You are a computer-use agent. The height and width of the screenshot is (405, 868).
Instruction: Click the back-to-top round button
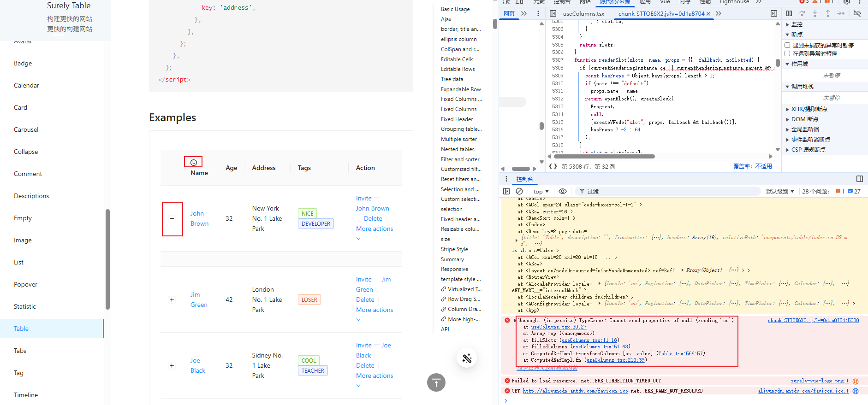point(436,382)
